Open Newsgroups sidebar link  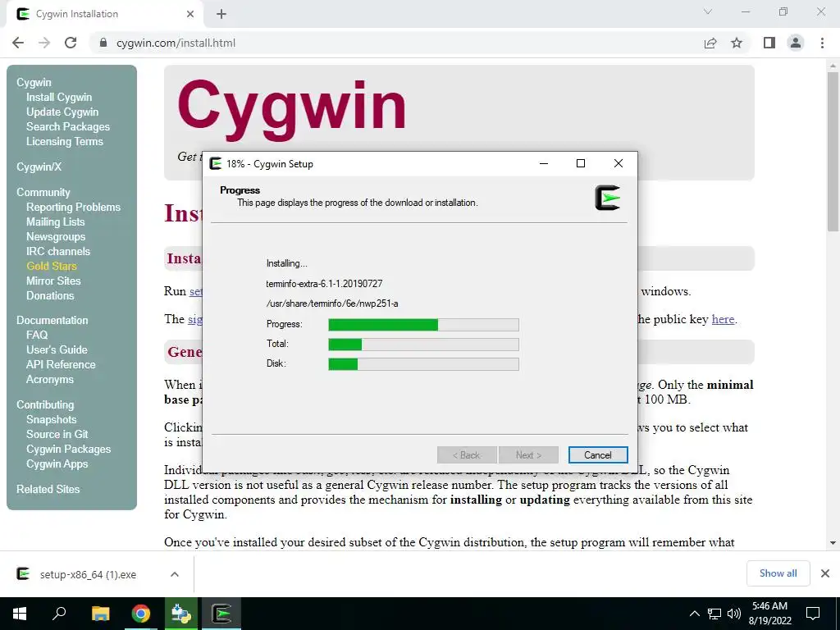click(x=56, y=236)
